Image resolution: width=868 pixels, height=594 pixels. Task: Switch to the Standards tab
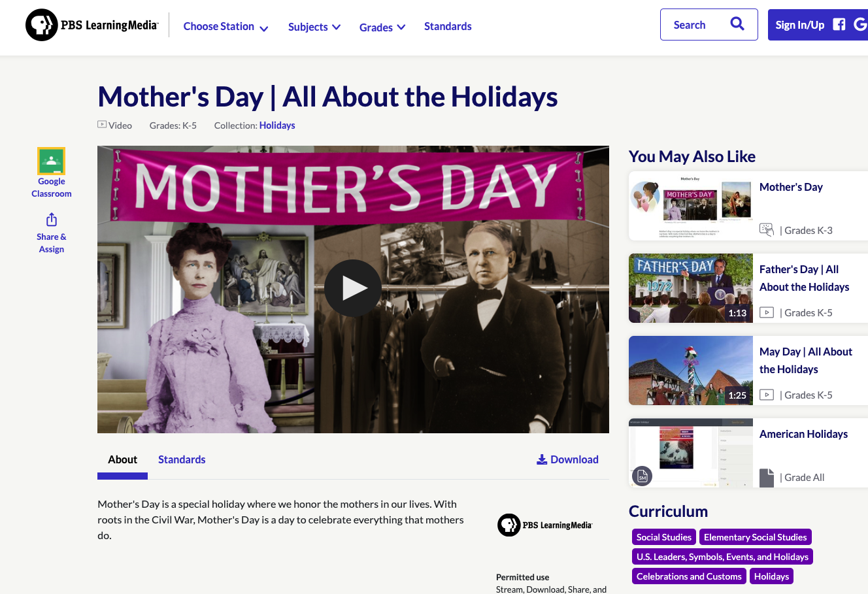tap(182, 459)
